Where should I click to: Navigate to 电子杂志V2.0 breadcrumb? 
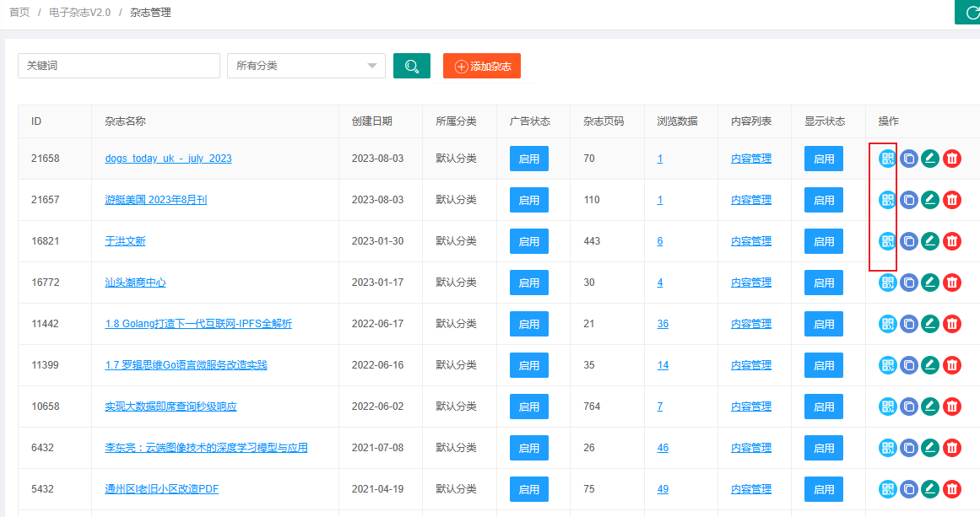coord(79,13)
